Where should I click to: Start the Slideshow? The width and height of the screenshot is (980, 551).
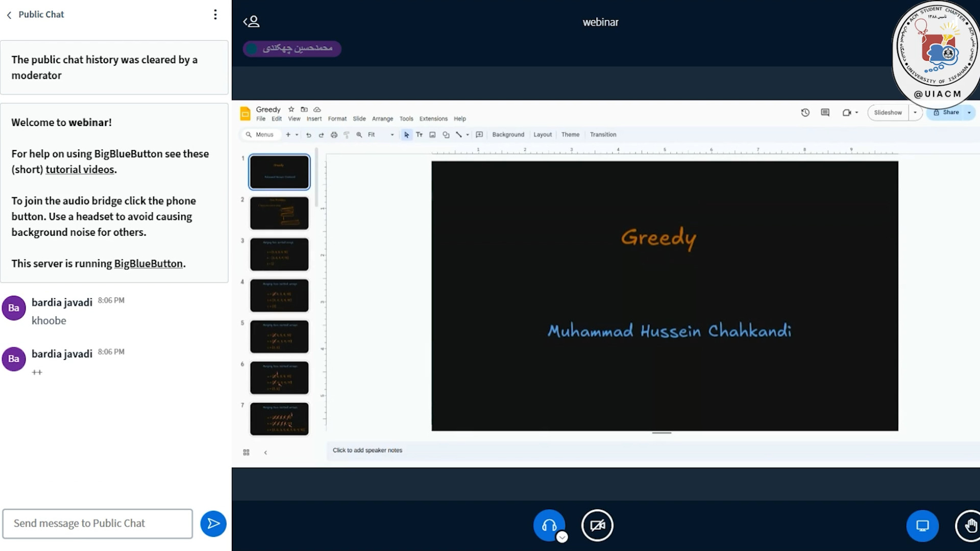(888, 113)
